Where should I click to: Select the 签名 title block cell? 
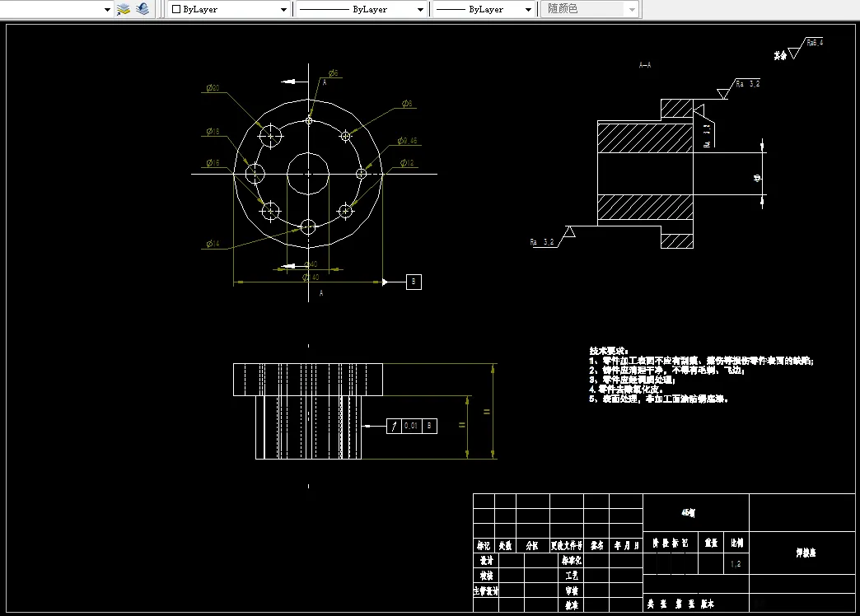tap(596, 545)
